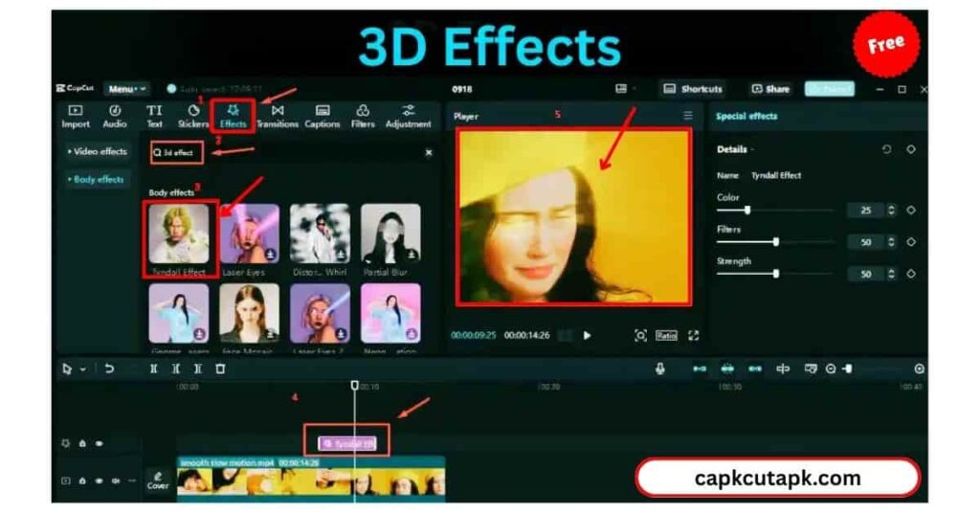Add a keyframe for Color

[911, 211]
